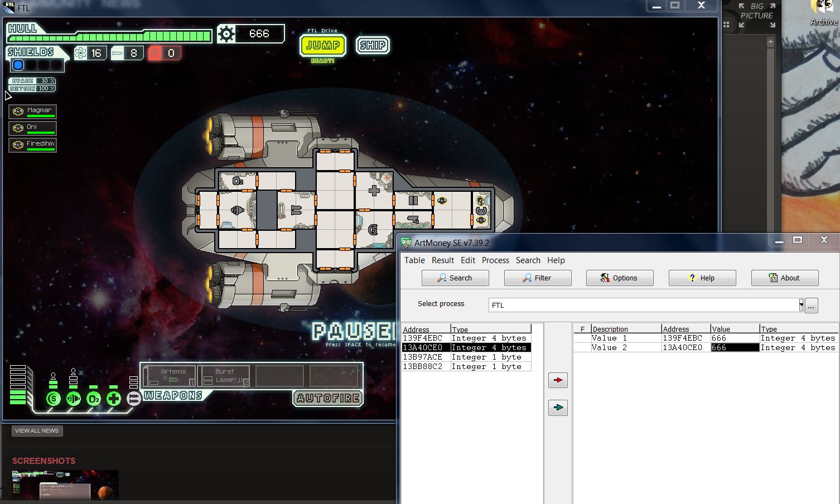Click the blue shield bubble indicator
Viewport: 840px width, 504px height.
[18, 65]
